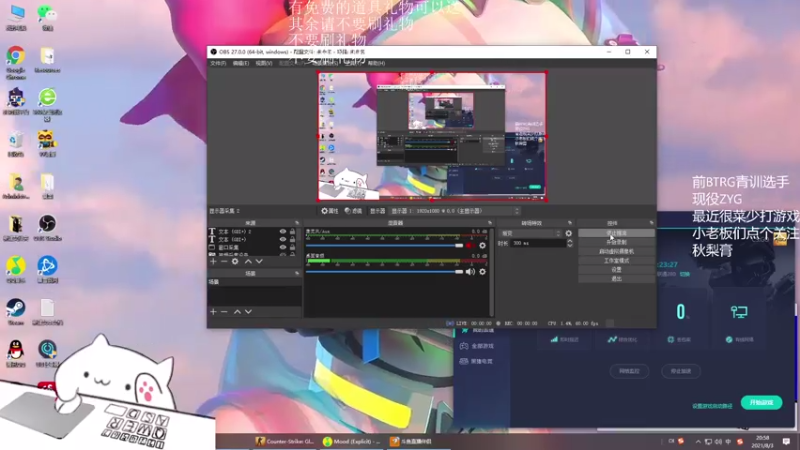Toggle visibility of 文本 (GDI+) 2 source
800x450 pixels.
pos(283,232)
